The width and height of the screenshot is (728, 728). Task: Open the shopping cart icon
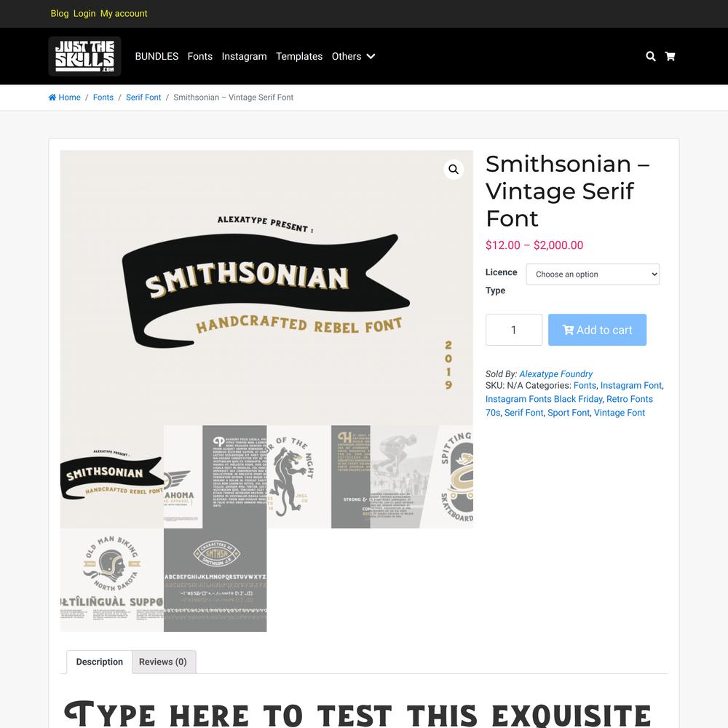pyautogui.click(x=670, y=56)
